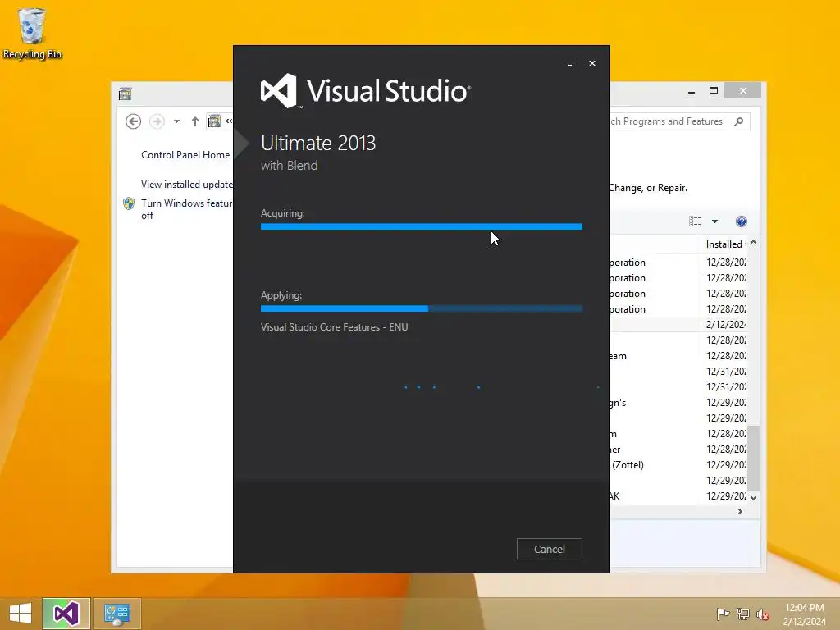Click the address bar Control Panel icon

(214, 121)
